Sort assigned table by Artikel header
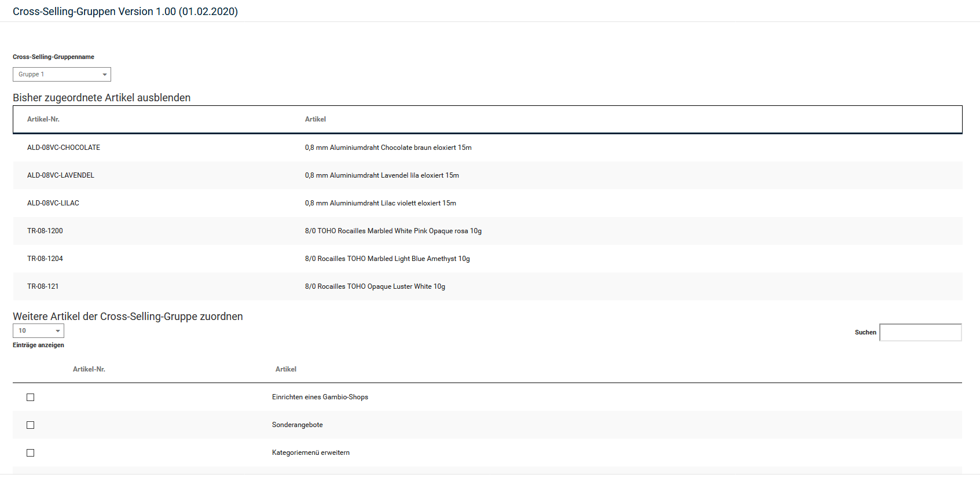Viewport: 980px width, 478px height. coord(315,119)
